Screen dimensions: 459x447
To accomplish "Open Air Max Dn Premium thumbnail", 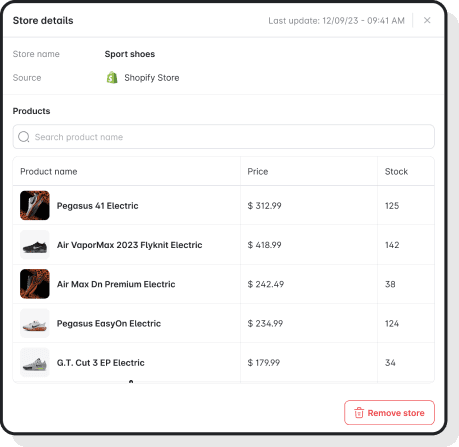I will tap(35, 284).
